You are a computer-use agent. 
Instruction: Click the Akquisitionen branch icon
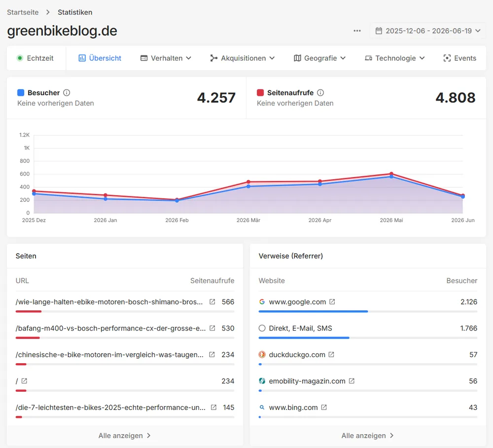pos(214,58)
